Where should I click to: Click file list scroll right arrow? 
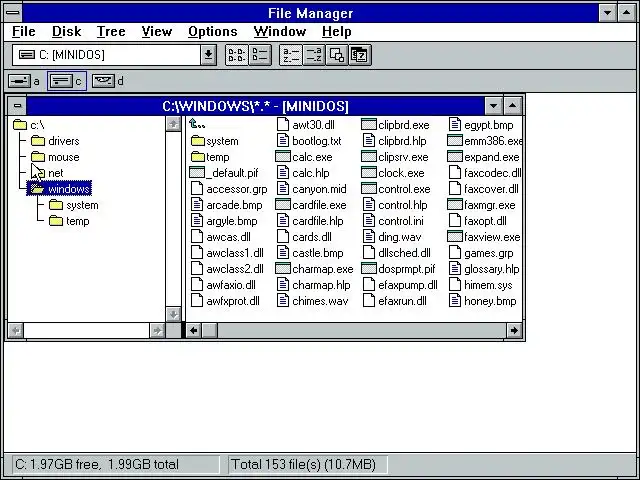click(514, 330)
